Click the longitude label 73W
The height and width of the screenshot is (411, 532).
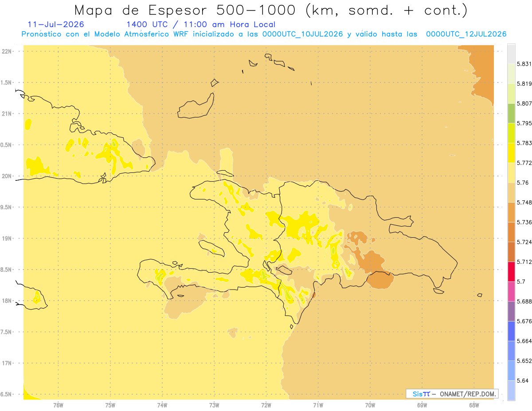214,406
